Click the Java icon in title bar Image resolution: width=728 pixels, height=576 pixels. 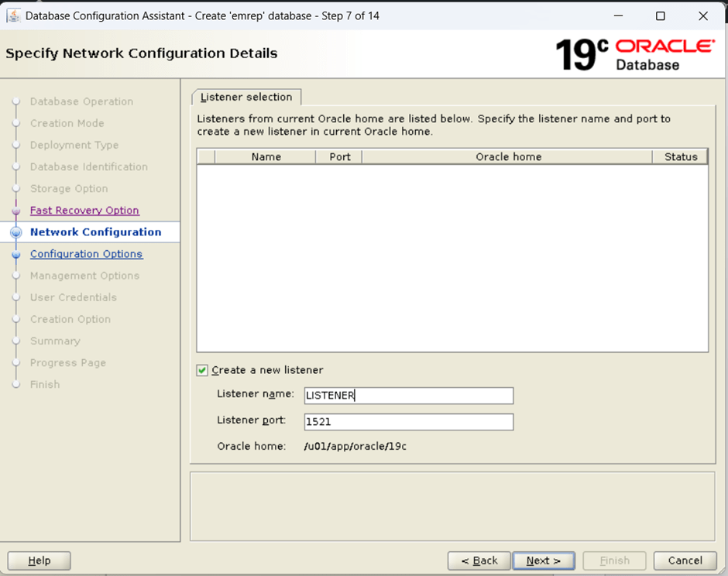(x=14, y=15)
